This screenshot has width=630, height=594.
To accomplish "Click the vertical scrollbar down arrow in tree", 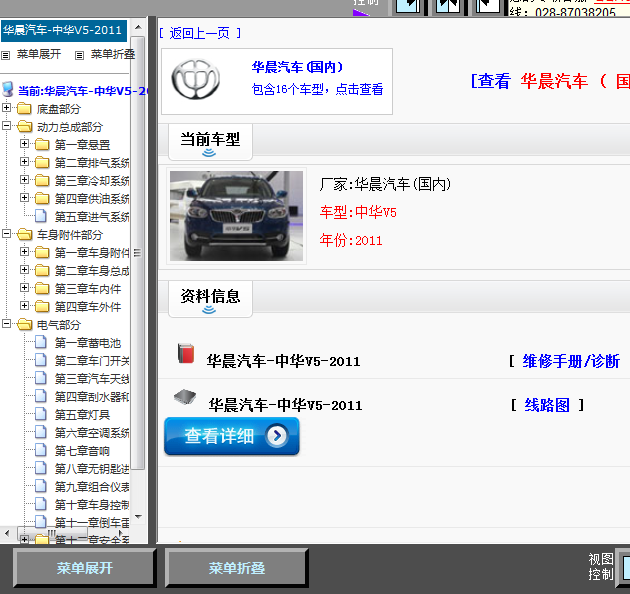I will [x=138, y=516].
